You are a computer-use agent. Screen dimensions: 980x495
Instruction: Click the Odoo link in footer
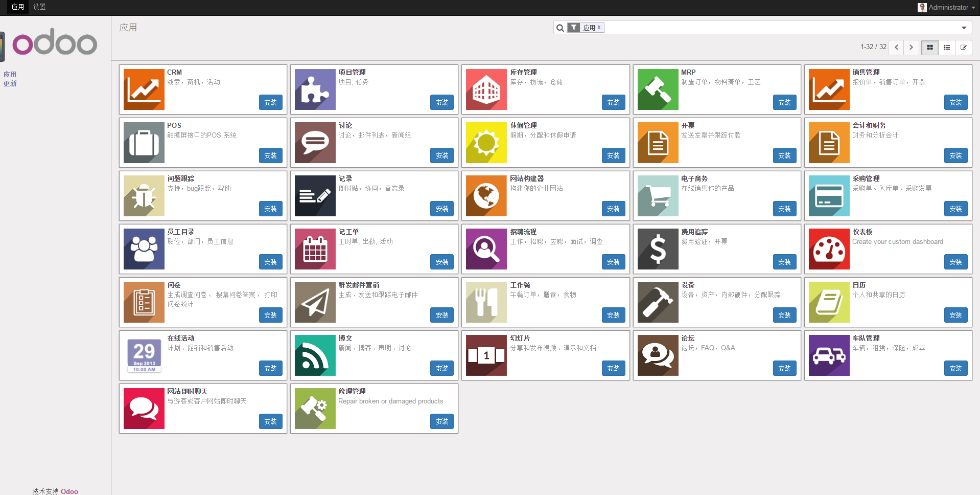[69, 491]
